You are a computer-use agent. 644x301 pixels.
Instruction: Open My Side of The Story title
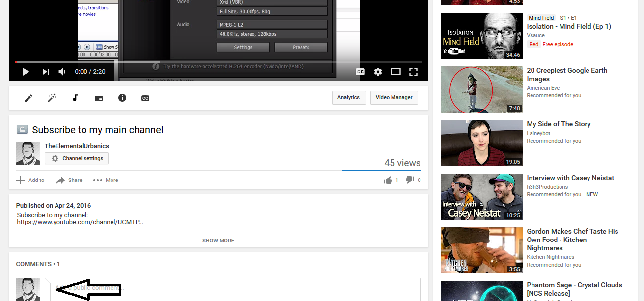coord(559,124)
